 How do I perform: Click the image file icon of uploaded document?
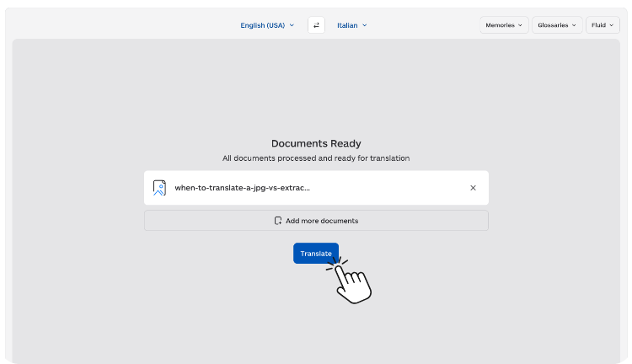click(159, 188)
